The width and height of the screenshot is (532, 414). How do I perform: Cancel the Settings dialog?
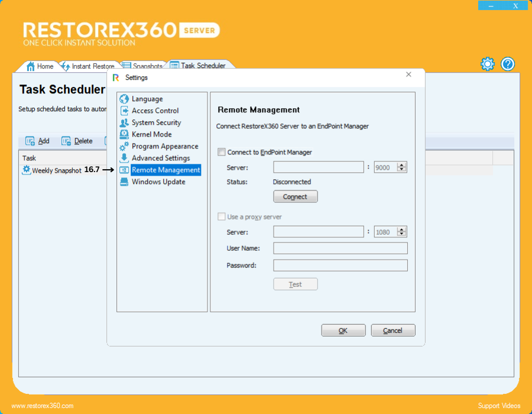pos(393,331)
